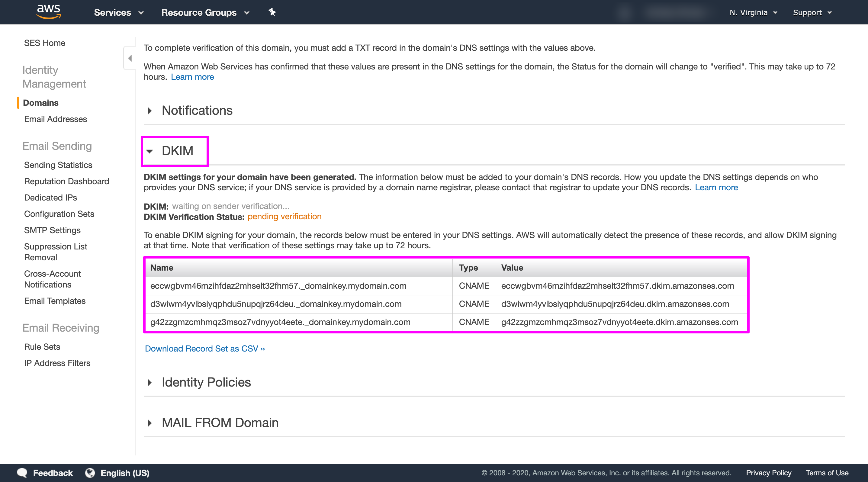Click Learn more in the DKIM section
This screenshot has height=482, width=868.
point(717,187)
